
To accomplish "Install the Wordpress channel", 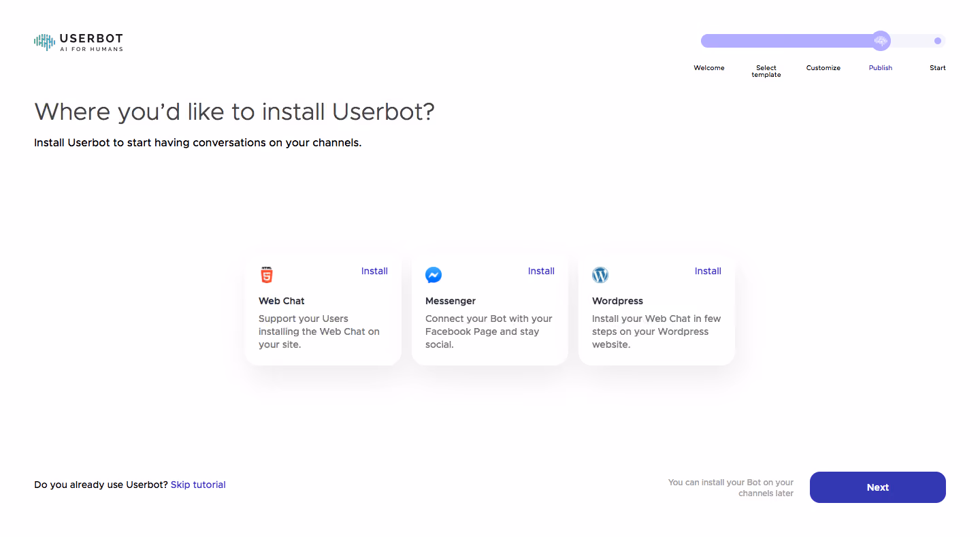I will tap(708, 271).
